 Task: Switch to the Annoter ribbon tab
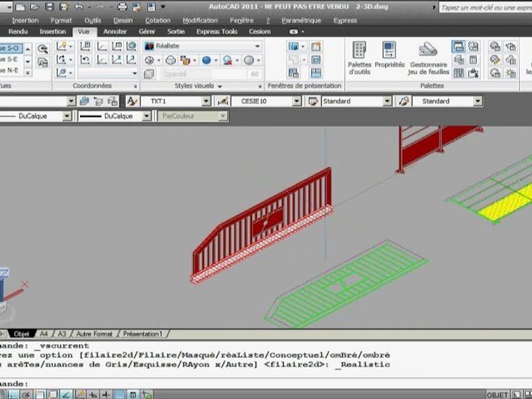tap(115, 32)
